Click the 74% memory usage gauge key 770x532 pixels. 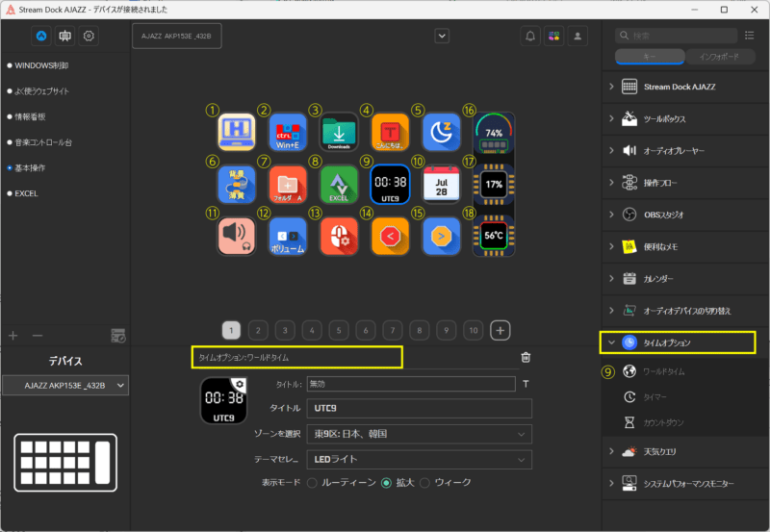pos(494,134)
